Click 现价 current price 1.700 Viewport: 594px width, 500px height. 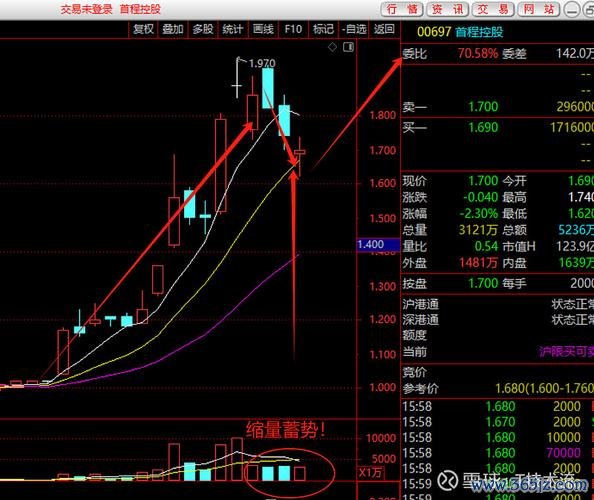[x=483, y=181]
